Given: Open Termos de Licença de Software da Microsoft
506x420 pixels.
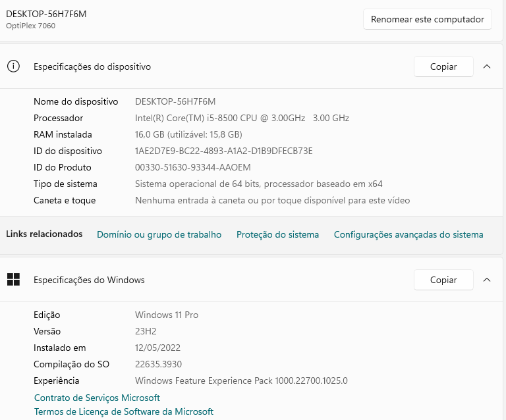Looking at the screenshot, I should 124,411.
